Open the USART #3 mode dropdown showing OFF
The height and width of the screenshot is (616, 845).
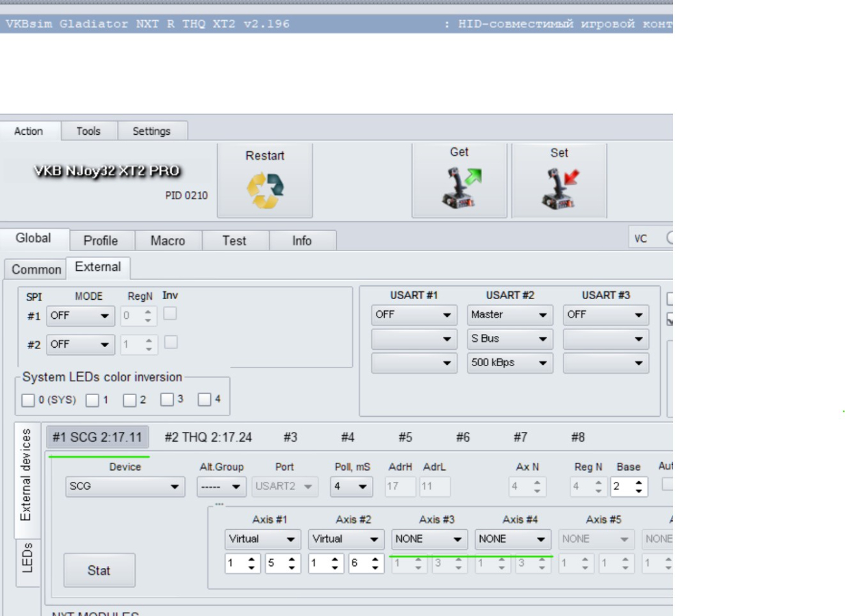tap(606, 315)
